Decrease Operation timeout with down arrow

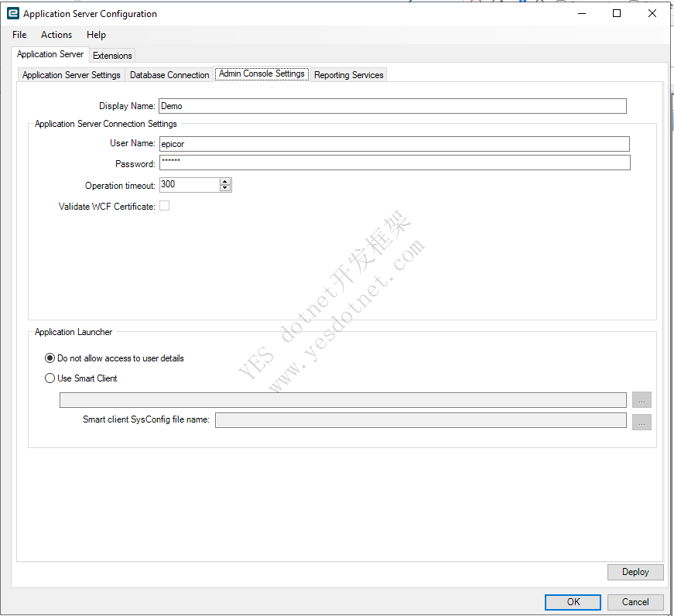(x=225, y=188)
